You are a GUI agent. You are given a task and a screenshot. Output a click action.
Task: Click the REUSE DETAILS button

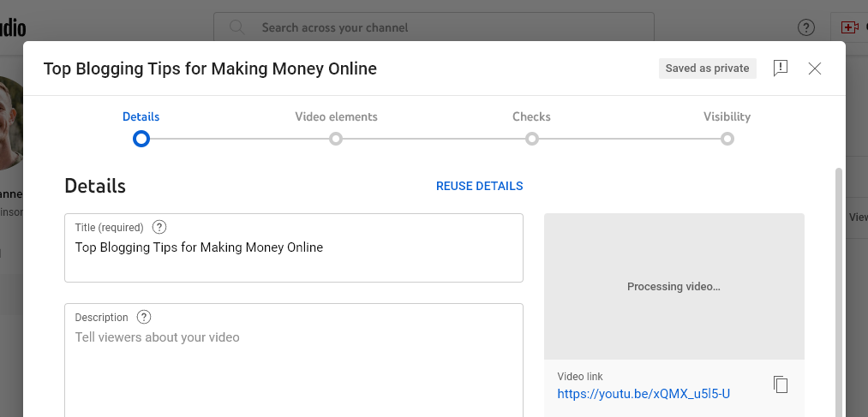pyautogui.click(x=479, y=187)
